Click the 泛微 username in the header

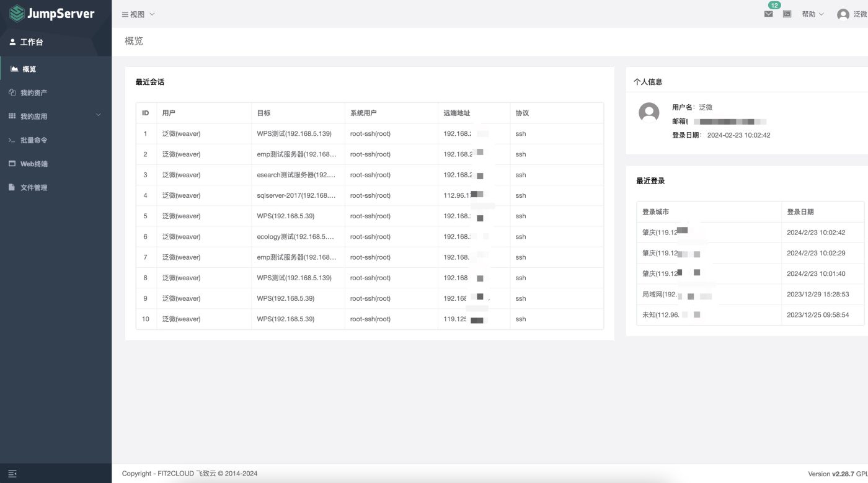pyautogui.click(x=860, y=14)
